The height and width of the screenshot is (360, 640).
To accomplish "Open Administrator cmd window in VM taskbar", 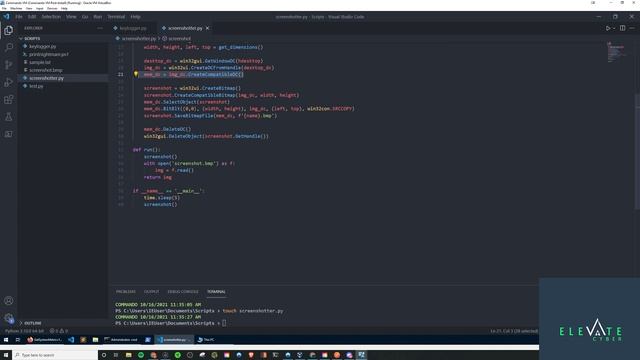I will point(121,340).
